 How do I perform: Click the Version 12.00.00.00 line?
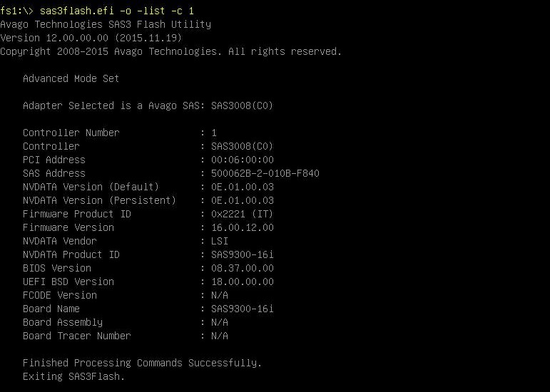point(91,38)
